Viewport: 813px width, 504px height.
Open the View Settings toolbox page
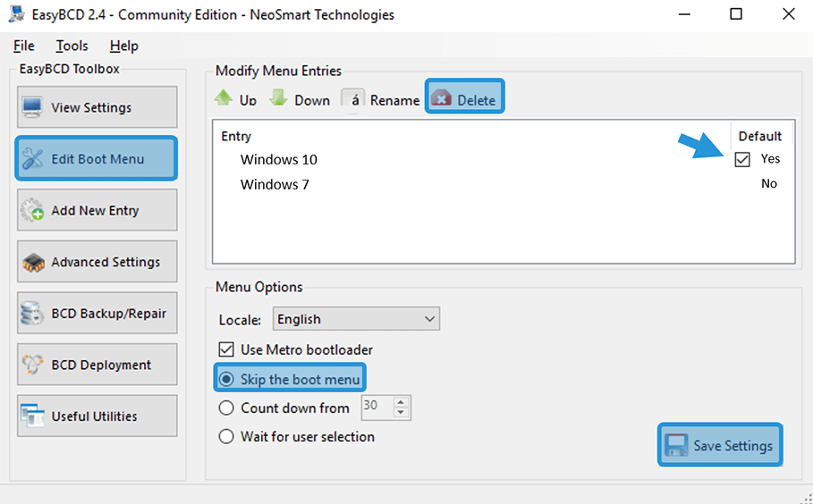click(97, 107)
